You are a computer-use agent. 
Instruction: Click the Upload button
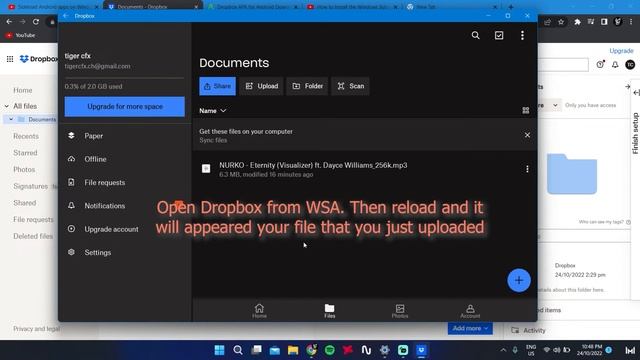tap(261, 86)
